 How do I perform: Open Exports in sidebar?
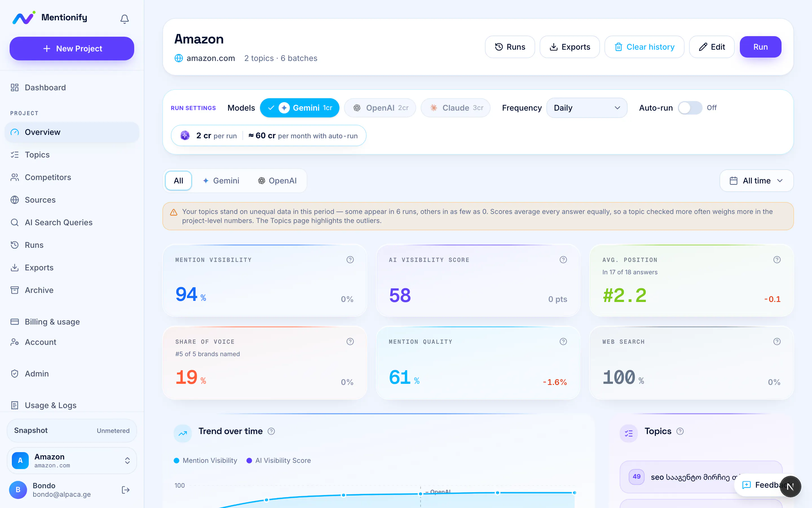pyautogui.click(x=72, y=268)
